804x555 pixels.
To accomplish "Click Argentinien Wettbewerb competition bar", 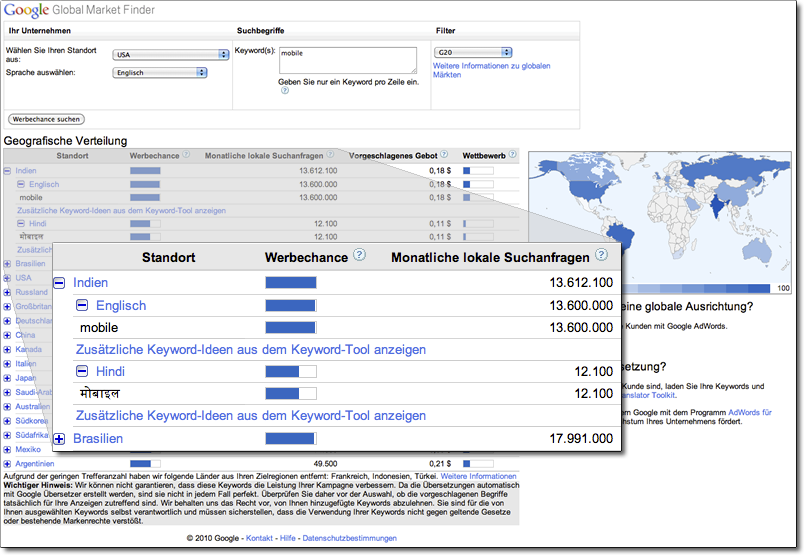I will (478, 464).
